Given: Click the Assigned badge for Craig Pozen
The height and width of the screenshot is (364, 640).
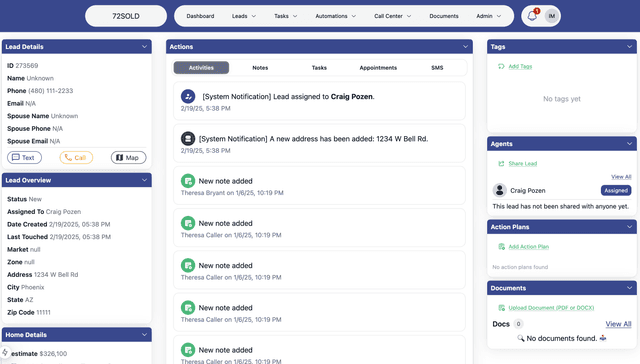Looking at the screenshot, I should [616, 190].
